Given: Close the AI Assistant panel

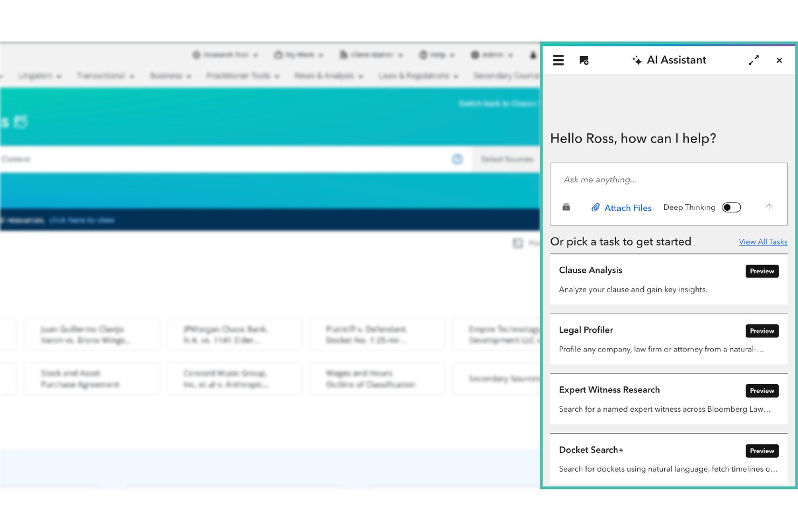Looking at the screenshot, I should (x=779, y=60).
